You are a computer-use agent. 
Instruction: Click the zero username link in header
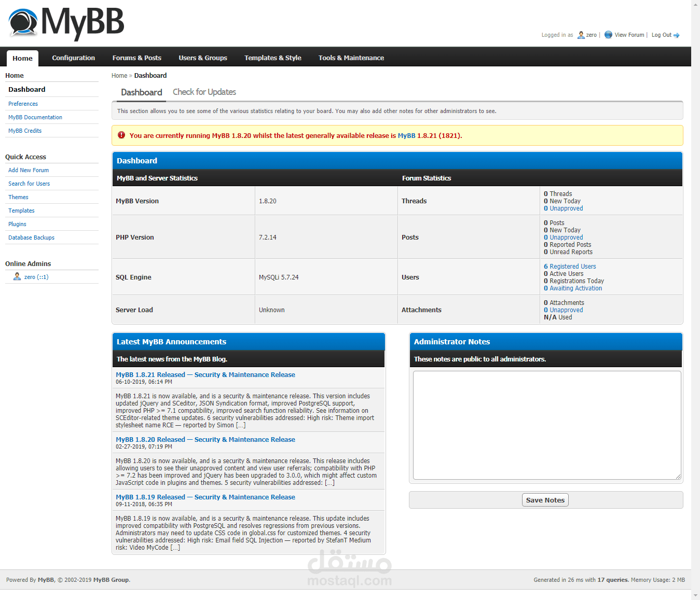tap(592, 35)
